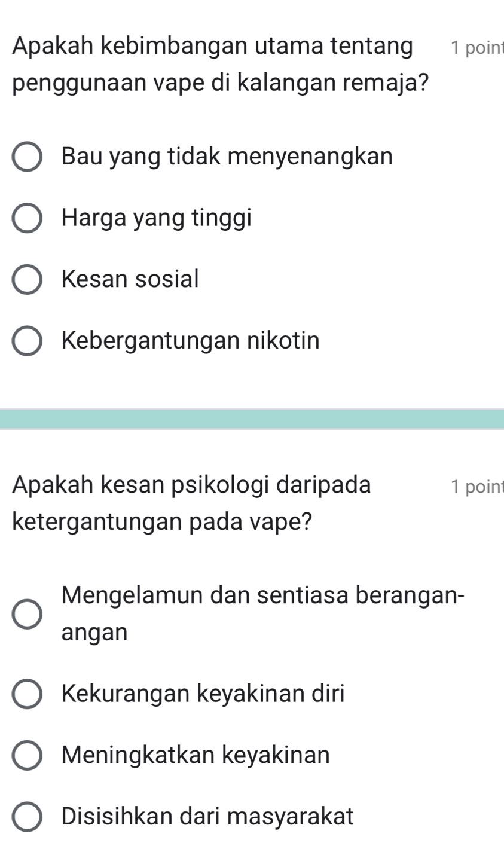Pick the 'Kebergantungan nikotin' radio circle
Screen dimensions: 504x846
28,341
